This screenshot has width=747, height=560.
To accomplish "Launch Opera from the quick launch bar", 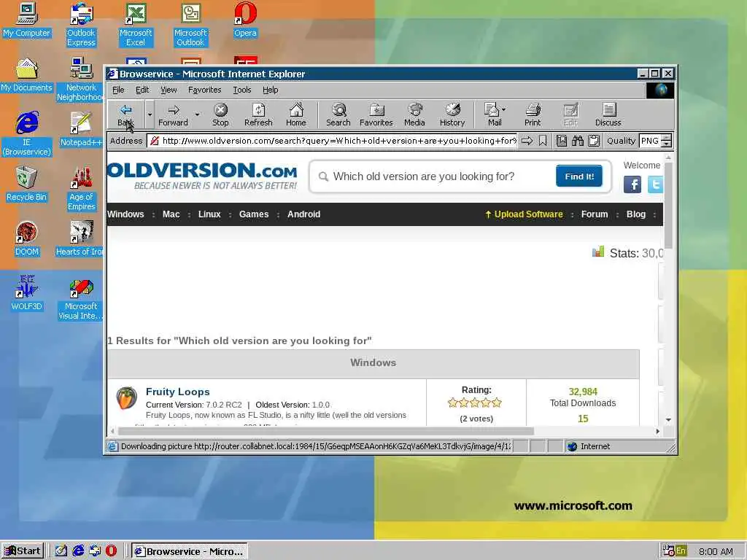I will (111, 551).
